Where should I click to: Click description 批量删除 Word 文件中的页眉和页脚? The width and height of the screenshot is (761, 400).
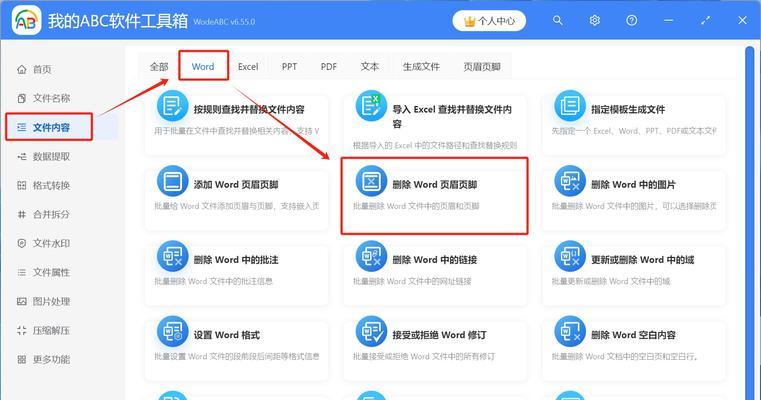click(x=416, y=206)
